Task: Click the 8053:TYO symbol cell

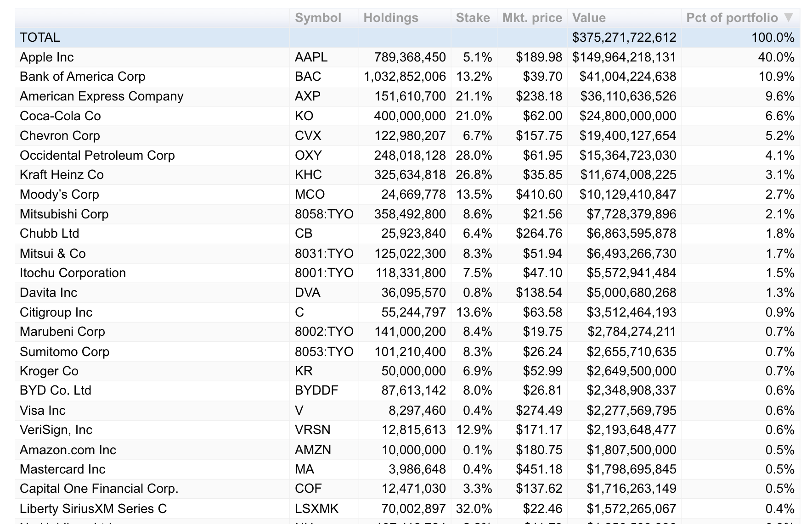Action: click(x=324, y=352)
